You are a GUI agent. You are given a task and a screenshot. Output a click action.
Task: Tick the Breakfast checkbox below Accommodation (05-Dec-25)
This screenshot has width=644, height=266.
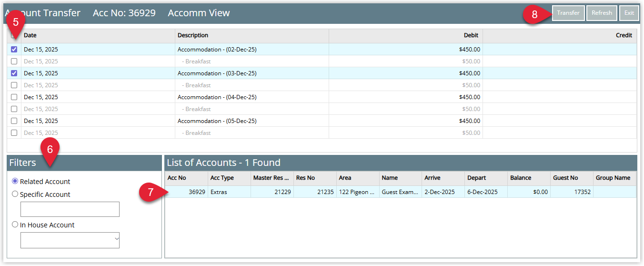(x=14, y=133)
